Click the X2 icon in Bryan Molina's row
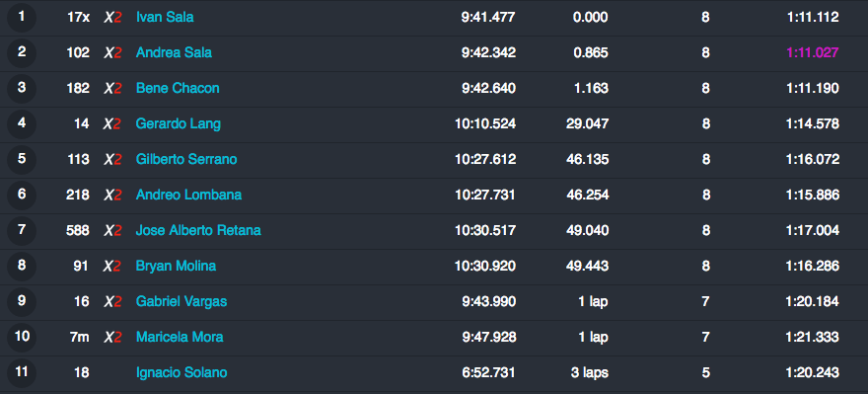This screenshot has height=394, width=868. [x=112, y=266]
